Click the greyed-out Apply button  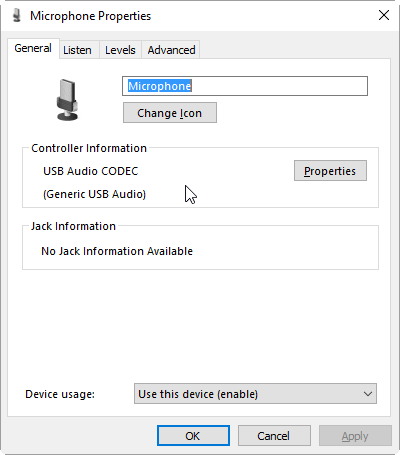pyautogui.click(x=355, y=435)
